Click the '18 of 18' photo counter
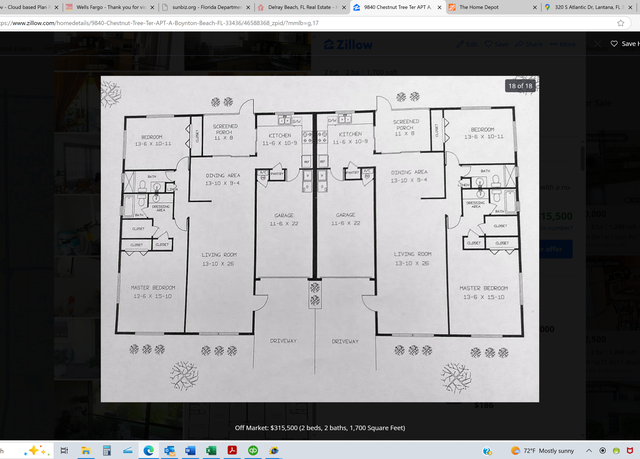 pyautogui.click(x=520, y=86)
